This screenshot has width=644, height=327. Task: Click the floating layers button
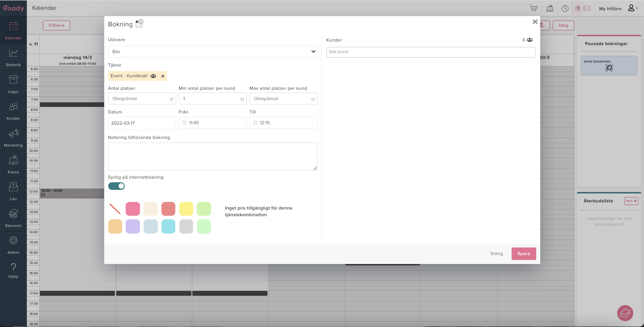pos(625,313)
